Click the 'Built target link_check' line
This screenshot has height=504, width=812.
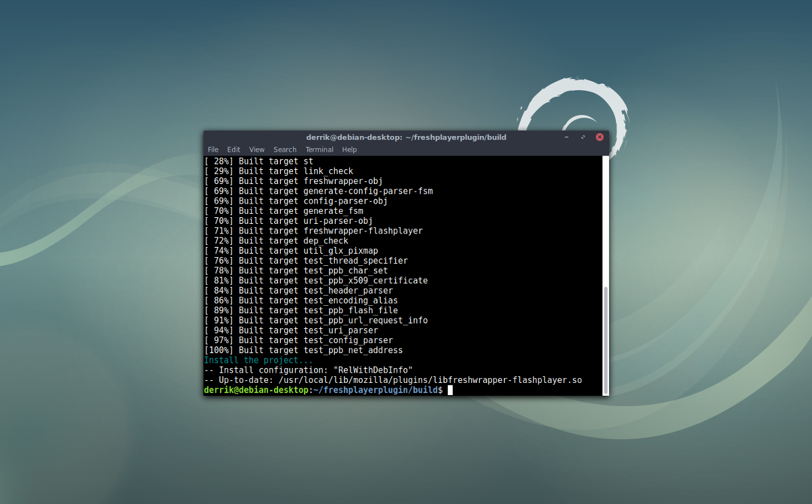coord(279,171)
